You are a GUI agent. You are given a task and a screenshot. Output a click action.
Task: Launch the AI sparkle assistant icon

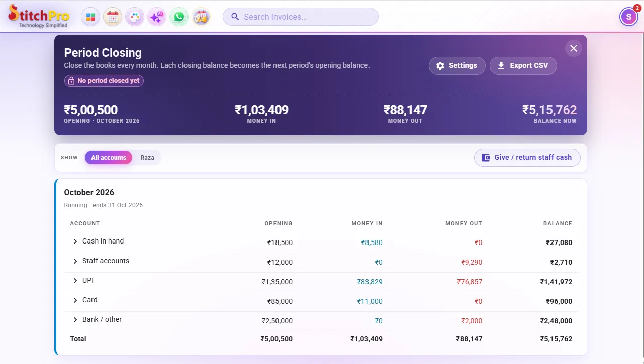[157, 17]
